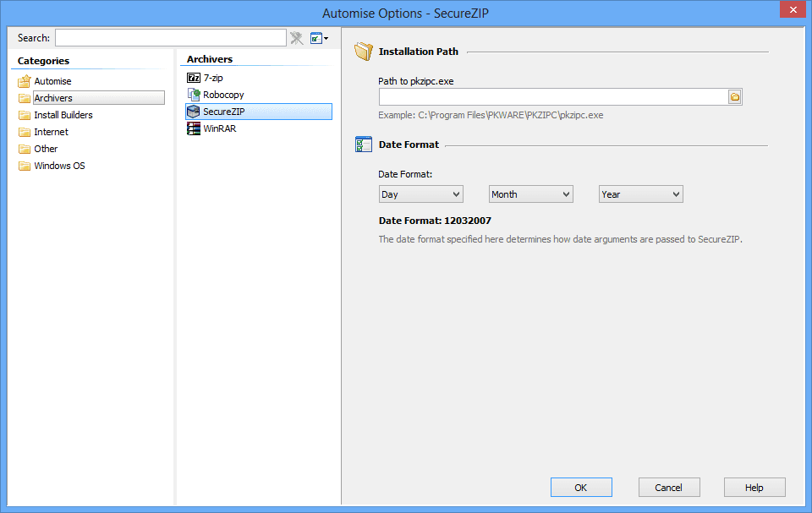
Task: Click the Automise category star-folder icon
Action: coord(25,81)
